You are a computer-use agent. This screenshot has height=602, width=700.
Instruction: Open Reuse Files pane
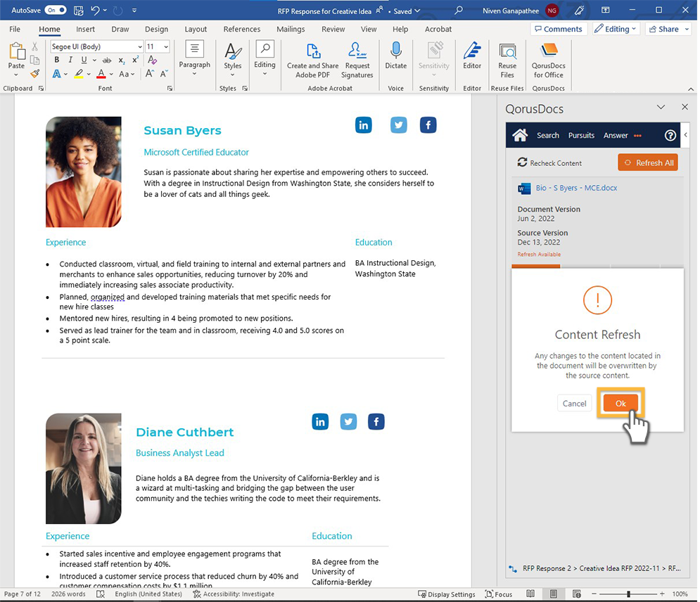click(508, 60)
